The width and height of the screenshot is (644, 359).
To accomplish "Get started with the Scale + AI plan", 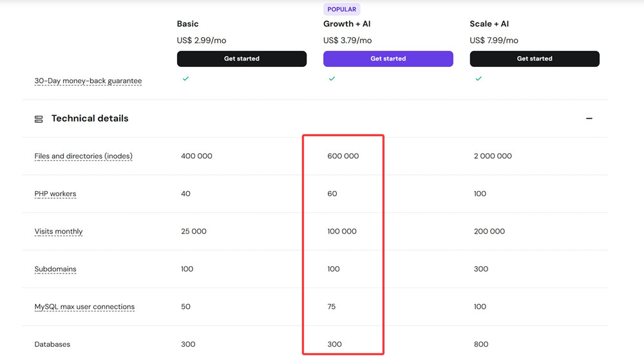I will pyautogui.click(x=535, y=59).
